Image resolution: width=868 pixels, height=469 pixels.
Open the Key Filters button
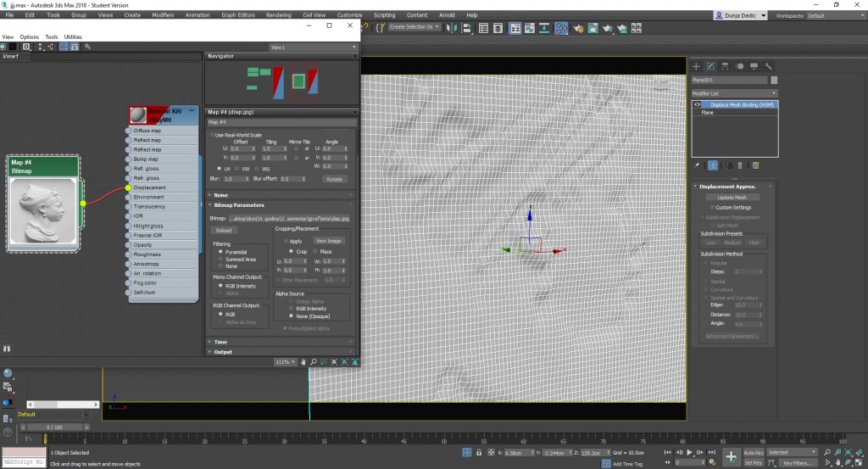point(797,462)
